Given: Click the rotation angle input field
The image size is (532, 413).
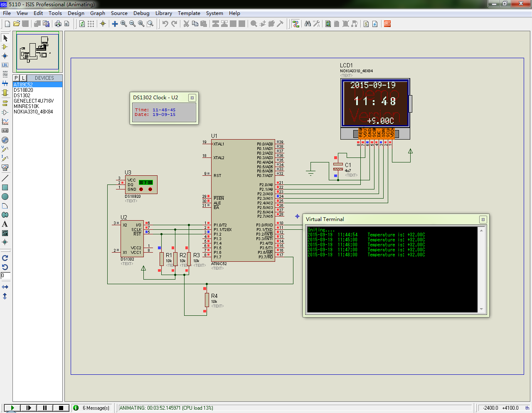Looking at the screenshot, I should pos(5,275).
